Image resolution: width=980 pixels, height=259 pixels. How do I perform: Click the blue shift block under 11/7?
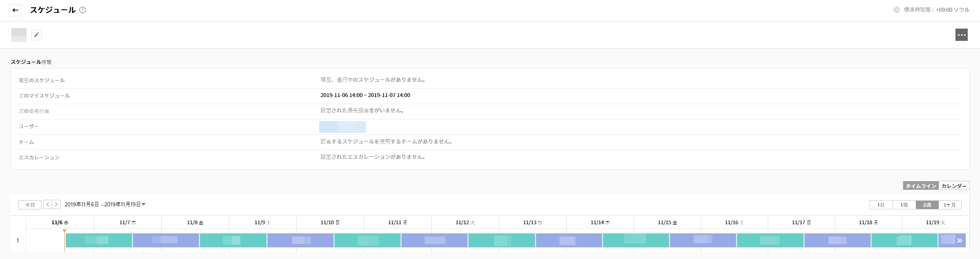pos(166,240)
